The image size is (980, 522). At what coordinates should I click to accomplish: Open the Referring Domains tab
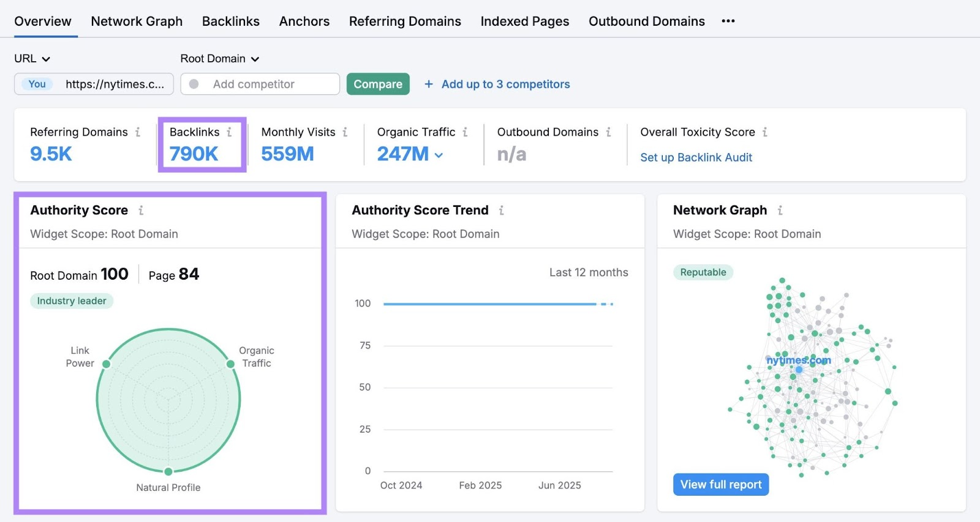404,21
